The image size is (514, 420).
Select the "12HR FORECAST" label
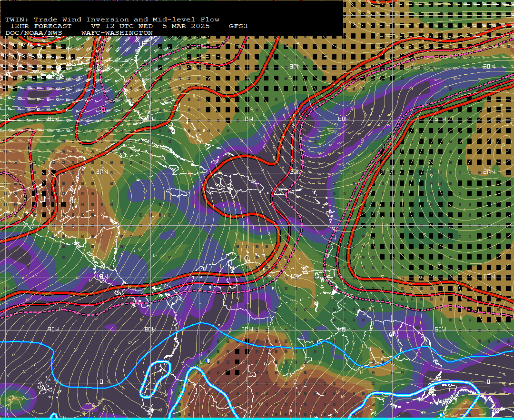pyautogui.click(x=40, y=26)
